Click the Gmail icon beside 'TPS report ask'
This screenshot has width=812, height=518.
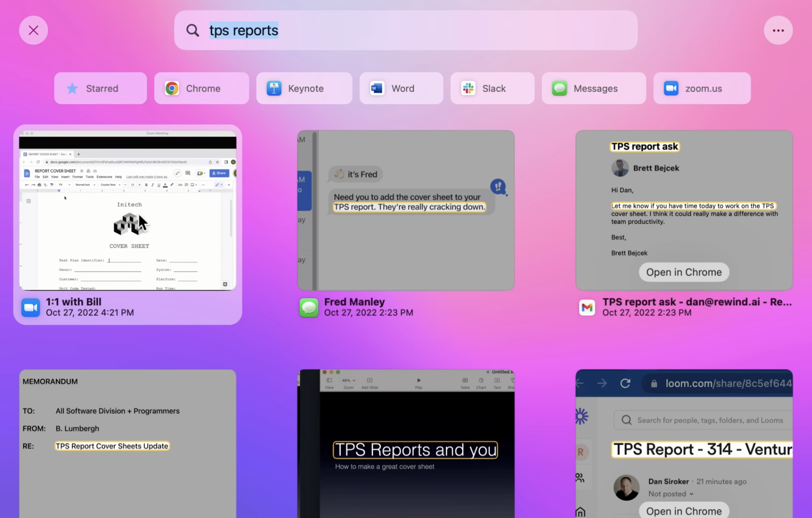pyautogui.click(x=587, y=308)
